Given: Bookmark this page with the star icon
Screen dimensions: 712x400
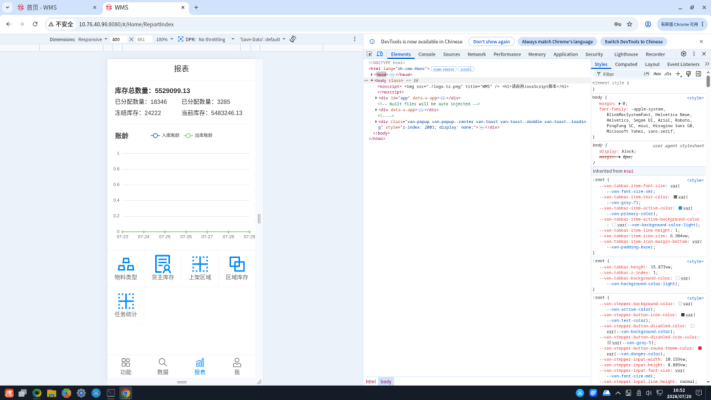Looking at the screenshot, I should pyautogui.click(x=629, y=24).
